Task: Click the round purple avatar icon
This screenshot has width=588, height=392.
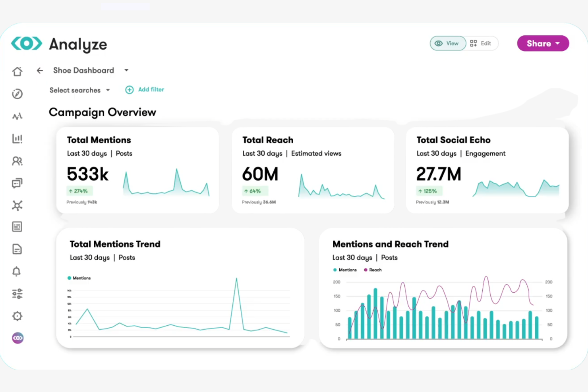Action: pos(17,338)
